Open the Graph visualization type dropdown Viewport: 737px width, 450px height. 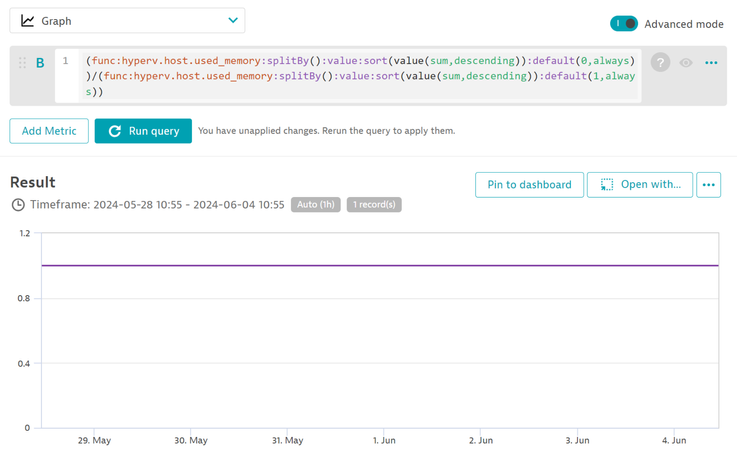point(126,20)
